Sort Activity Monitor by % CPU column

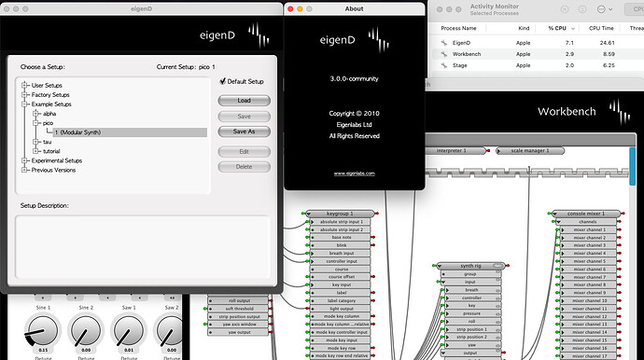(557, 28)
